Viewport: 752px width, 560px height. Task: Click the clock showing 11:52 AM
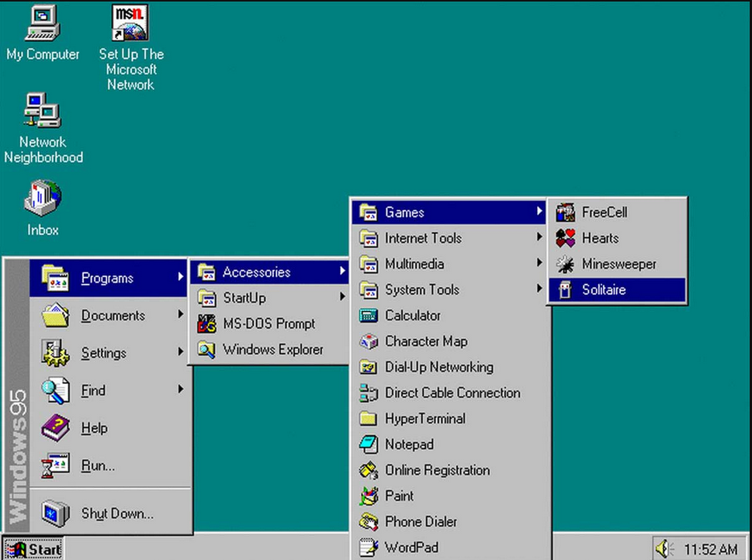pos(712,548)
